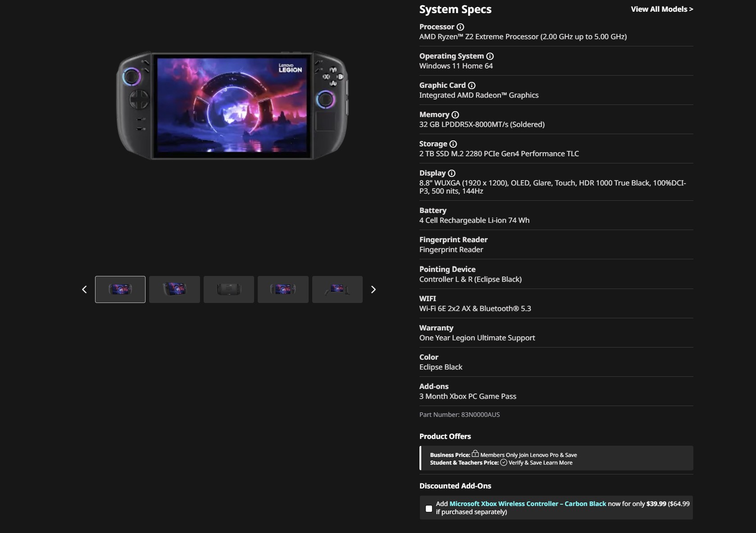Click the System Specs heading
This screenshot has width=756, height=533.
coord(455,9)
